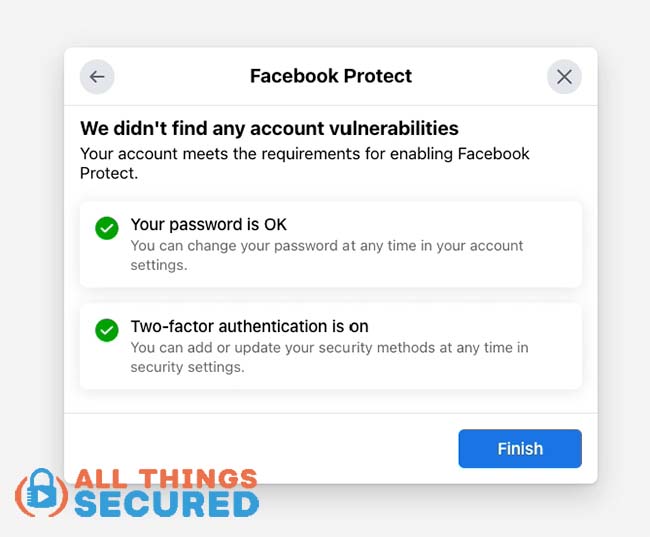This screenshot has height=537, width=650.
Task: Click the password change description text
Action: click(327, 255)
